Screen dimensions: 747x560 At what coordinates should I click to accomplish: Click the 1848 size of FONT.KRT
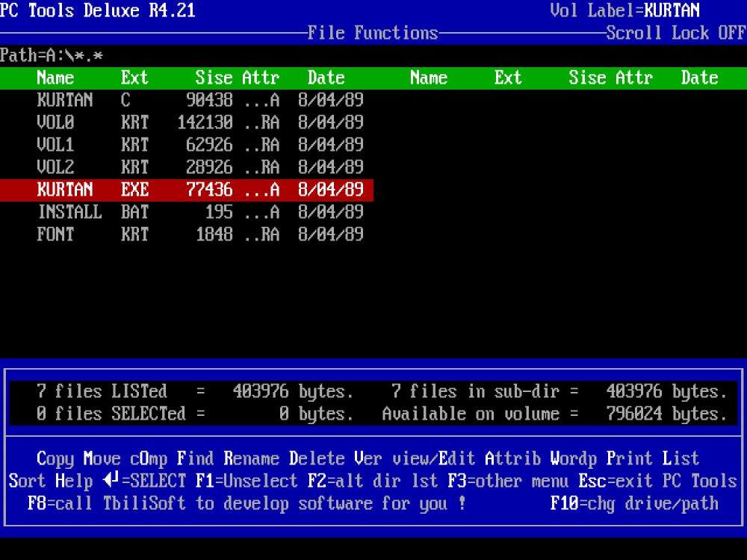pyautogui.click(x=214, y=234)
